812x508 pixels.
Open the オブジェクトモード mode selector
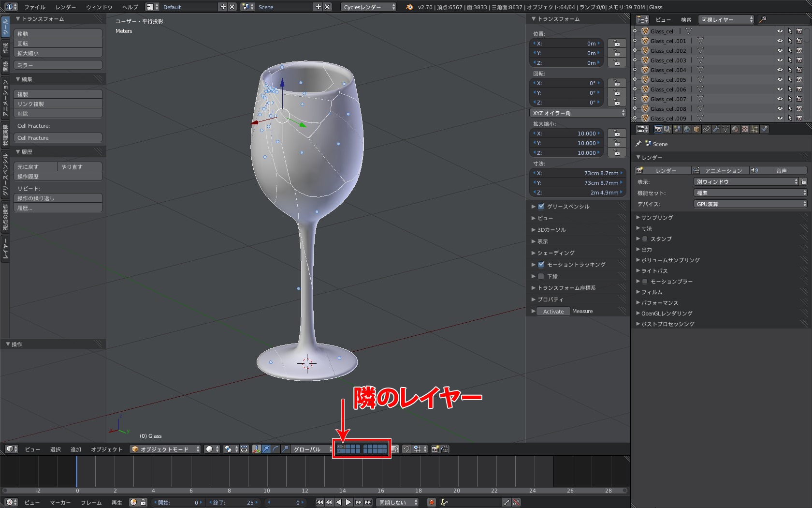164,449
